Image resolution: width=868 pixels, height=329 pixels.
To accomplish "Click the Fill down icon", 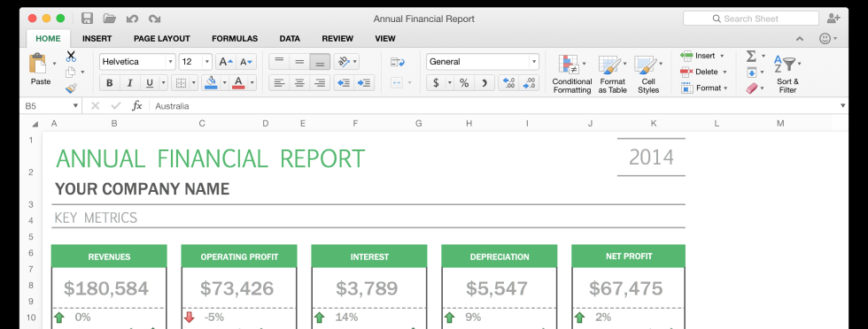I will coord(751,72).
